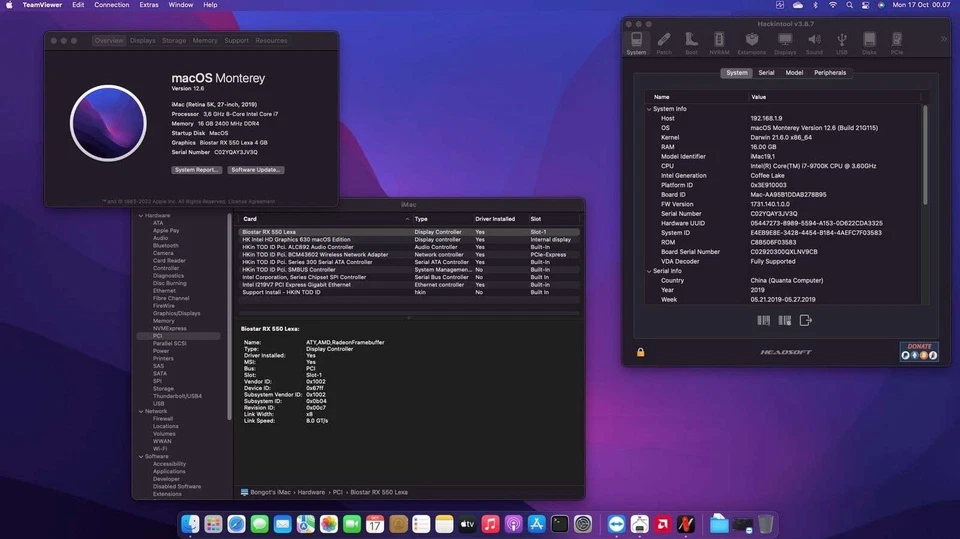Open the System toolbar icon in Hackintool
960x539 pixels.
click(636, 43)
